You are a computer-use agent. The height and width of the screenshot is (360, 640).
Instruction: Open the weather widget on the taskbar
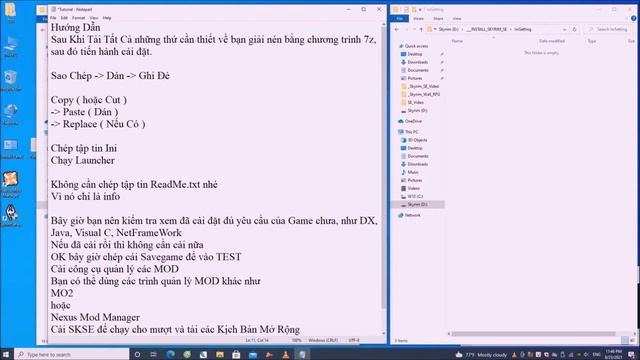tap(482, 355)
